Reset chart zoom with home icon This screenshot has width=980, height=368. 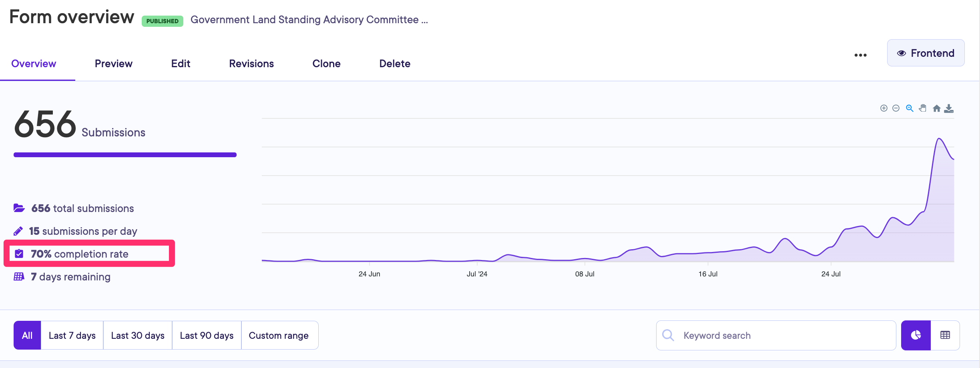pyautogui.click(x=936, y=108)
